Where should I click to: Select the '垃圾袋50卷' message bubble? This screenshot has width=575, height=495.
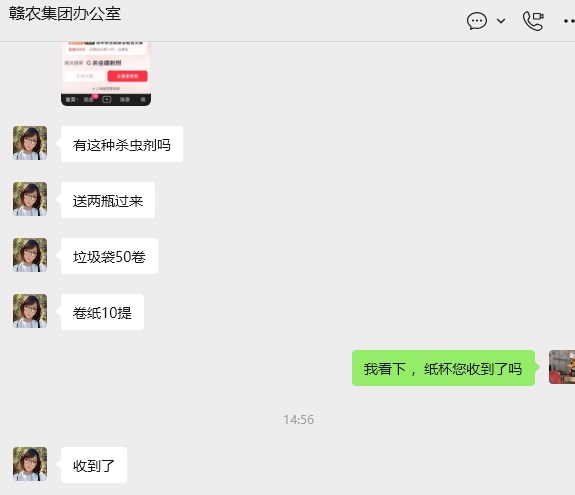109,256
